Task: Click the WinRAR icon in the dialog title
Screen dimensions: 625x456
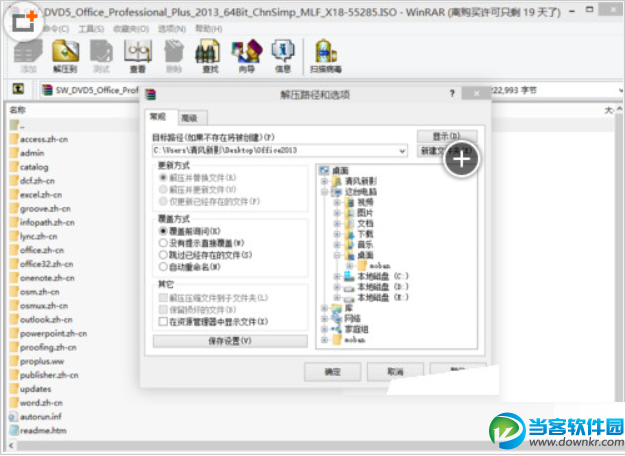Action: [x=151, y=94]
